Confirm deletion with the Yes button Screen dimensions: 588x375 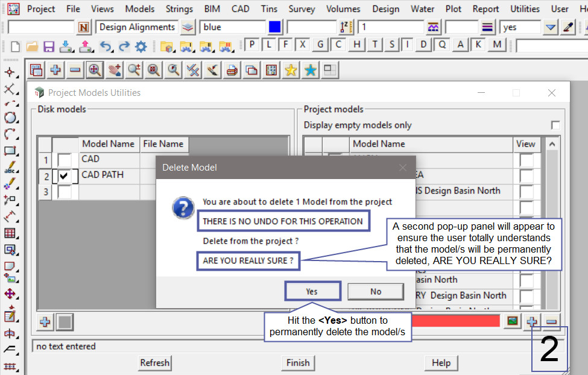tap(312, 291)
